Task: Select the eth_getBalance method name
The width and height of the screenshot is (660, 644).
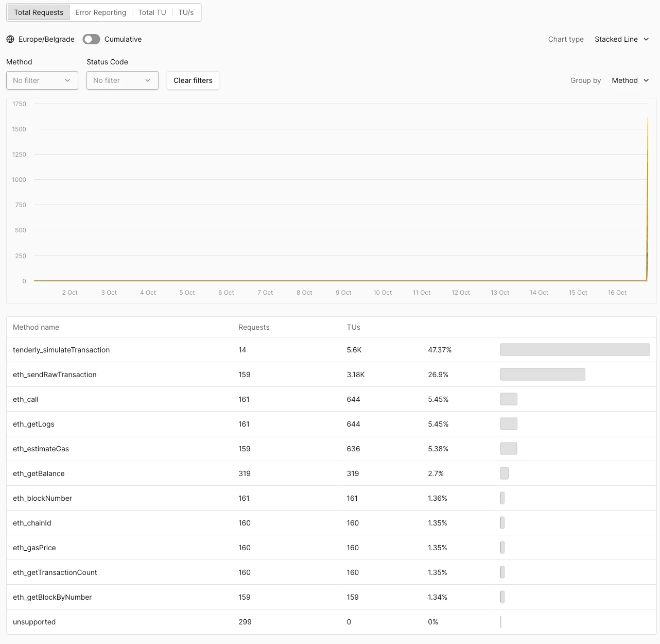Action: point(39,473)
